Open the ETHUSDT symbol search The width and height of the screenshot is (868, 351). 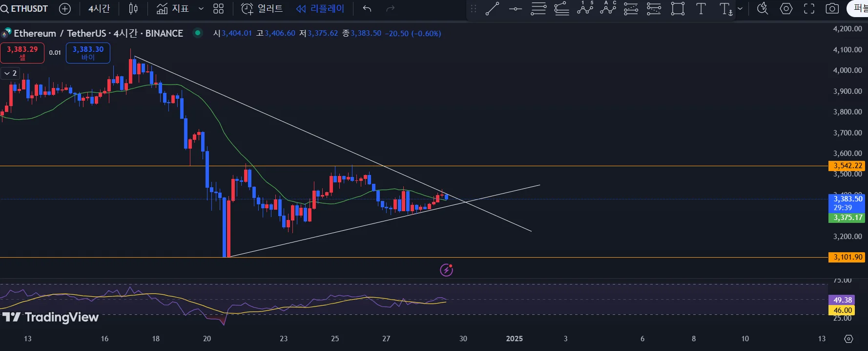click(x=24, y=9)
